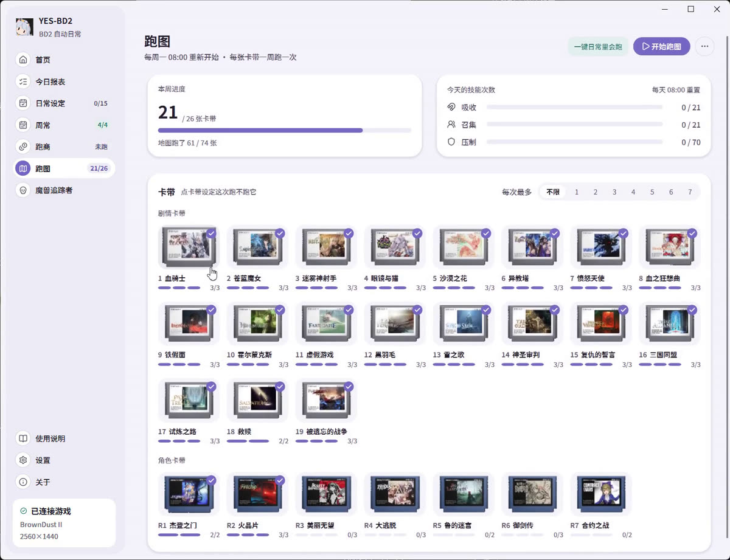Screen dimensions: 730x560
Task: Toggle the checkmark on 救赎 cartridge
Action: 280,386
